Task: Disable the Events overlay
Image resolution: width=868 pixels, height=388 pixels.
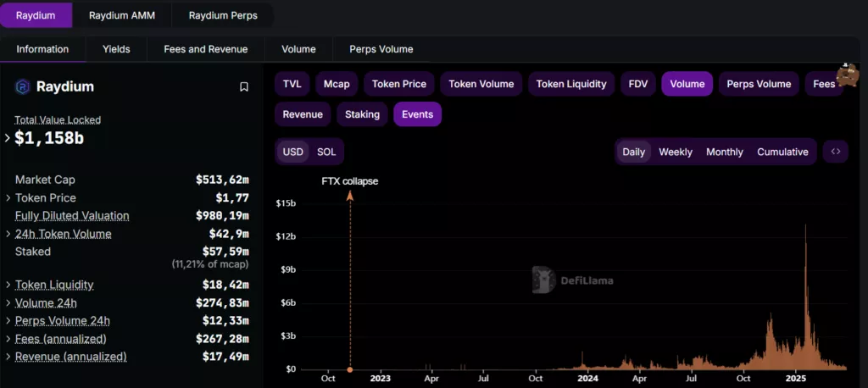Action: (x=417, y=114)
